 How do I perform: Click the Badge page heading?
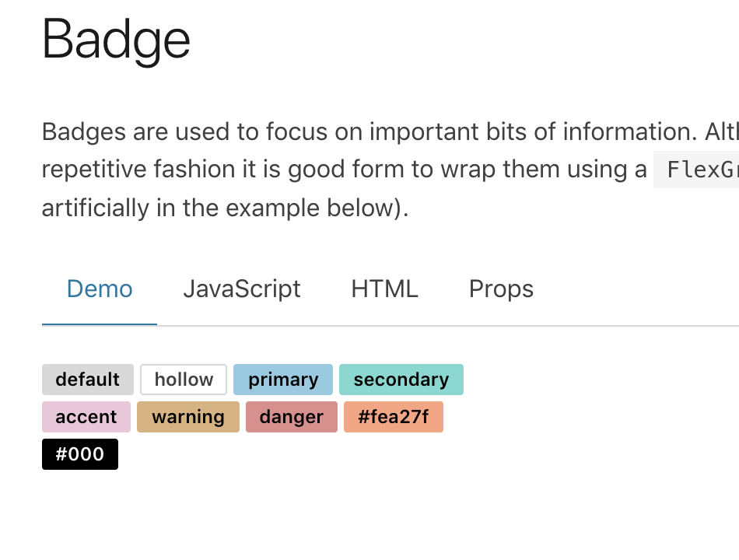(117, 40)
